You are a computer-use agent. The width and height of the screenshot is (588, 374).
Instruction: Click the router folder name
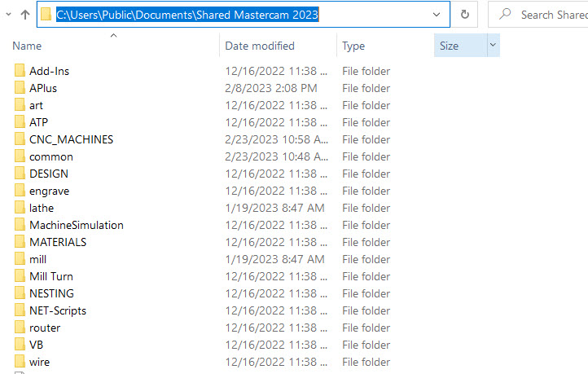tap(45, 328)
